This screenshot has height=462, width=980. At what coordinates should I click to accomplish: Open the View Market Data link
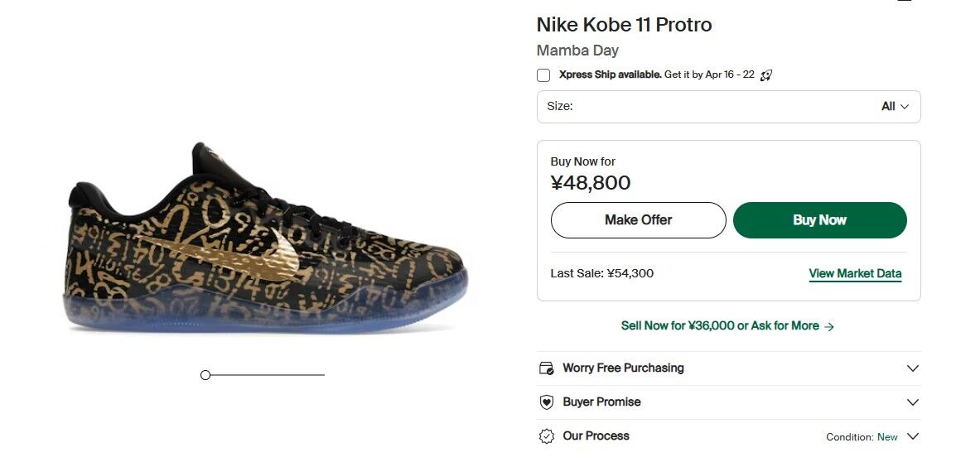[x=855, y=273]
